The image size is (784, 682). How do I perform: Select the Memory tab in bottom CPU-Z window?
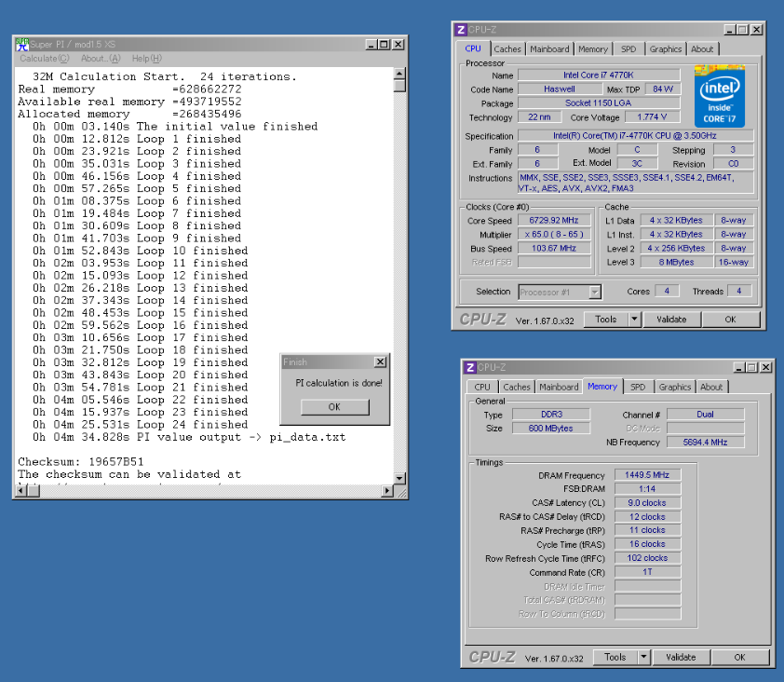click(x=602, y=387)
